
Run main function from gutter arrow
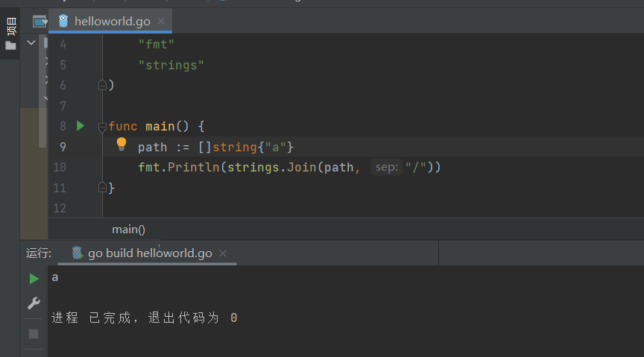click(80, 126)
